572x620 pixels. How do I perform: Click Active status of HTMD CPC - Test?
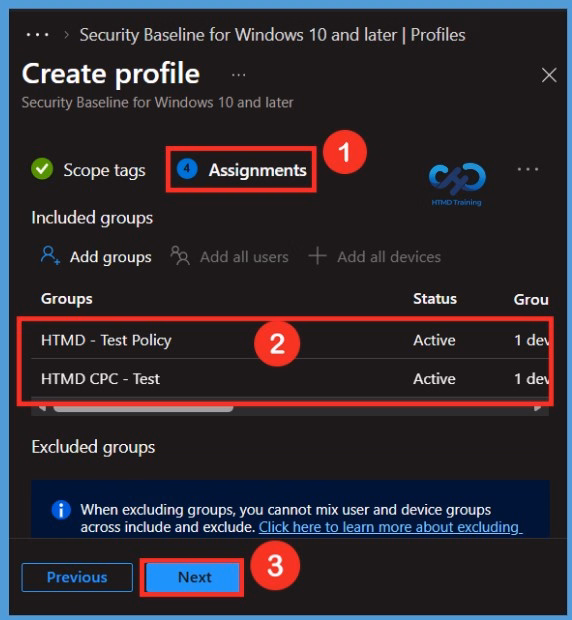click(x=434, y=379)
